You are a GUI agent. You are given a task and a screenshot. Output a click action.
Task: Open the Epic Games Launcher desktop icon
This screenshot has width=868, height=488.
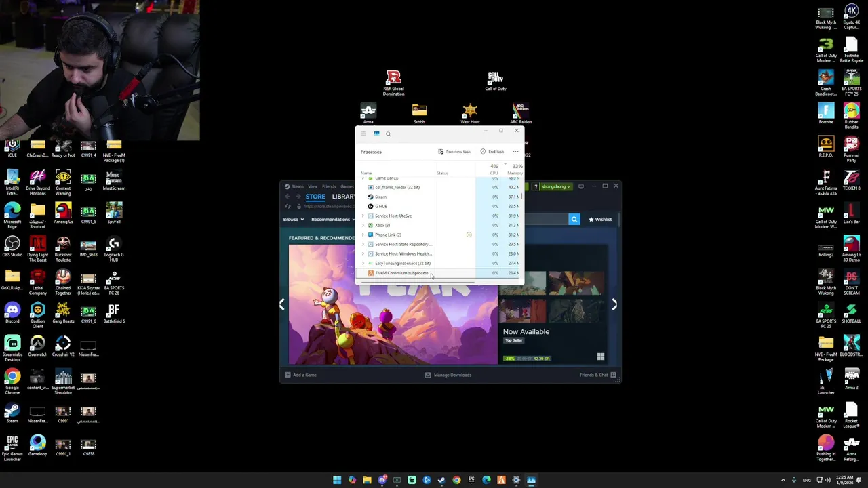(12, 449)
